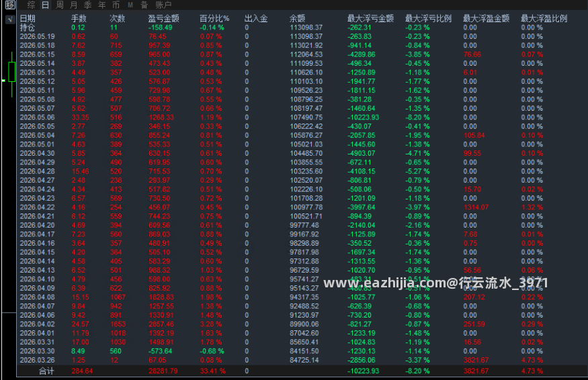Open the 备 notes tab
Image resolution: width=588 pixels, height=380 pixels.
[x=144, y=5]
